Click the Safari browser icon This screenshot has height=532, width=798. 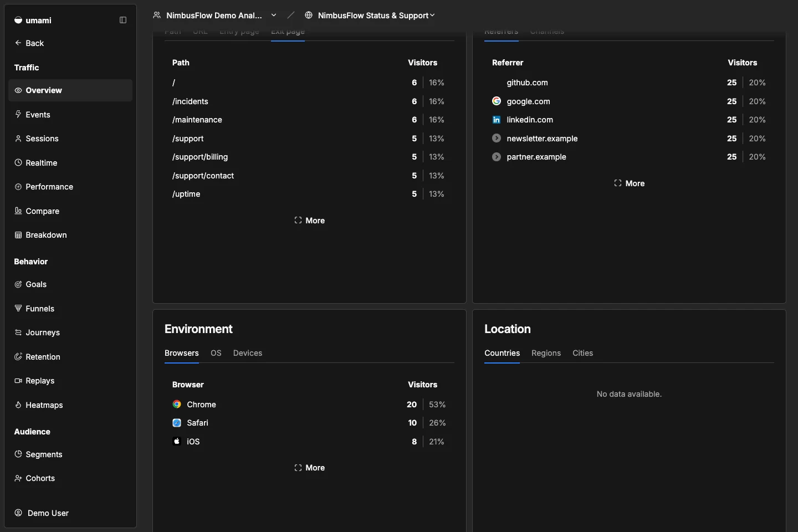177,423
